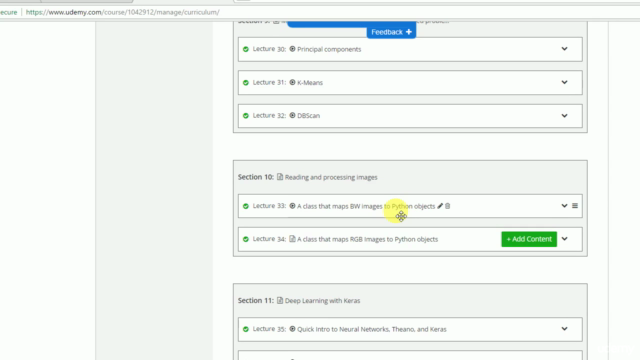Image resolution: width=640 pixels, height=360 pixels.
Task: Grab the Lecture 33 reorder handle icon
Action: pyautogui.click(x=575, y=206)
